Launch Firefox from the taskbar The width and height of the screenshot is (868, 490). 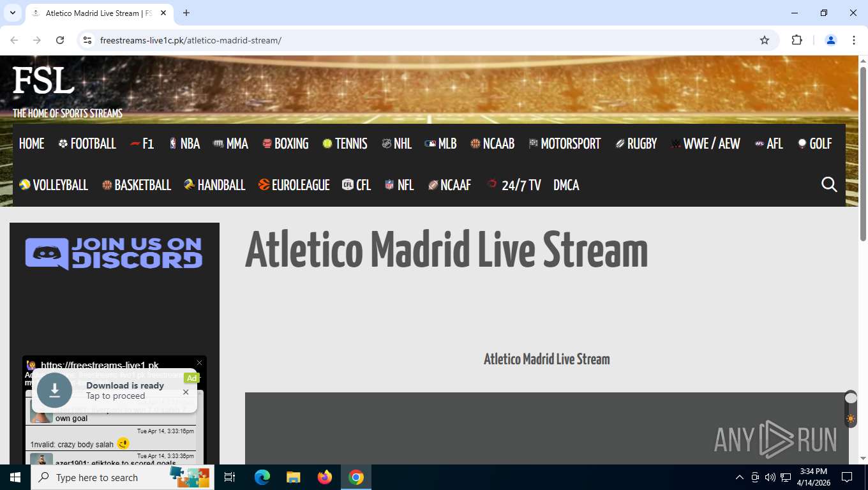pyautogui.click(x=325, y=477)
